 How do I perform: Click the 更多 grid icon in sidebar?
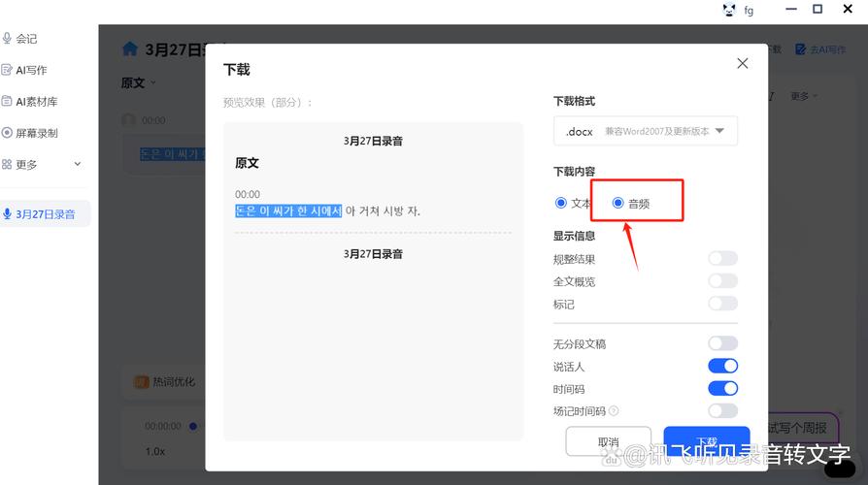click(7, 164)
